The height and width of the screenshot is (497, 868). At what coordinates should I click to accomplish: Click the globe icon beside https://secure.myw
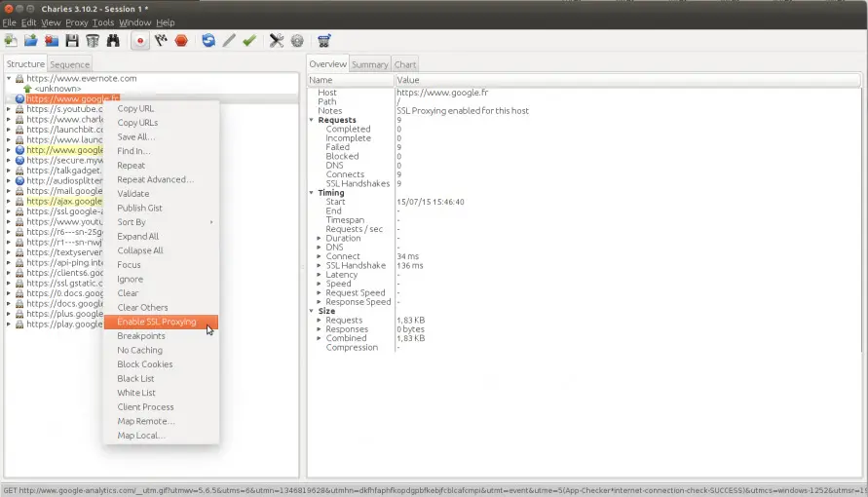point(19,161)
